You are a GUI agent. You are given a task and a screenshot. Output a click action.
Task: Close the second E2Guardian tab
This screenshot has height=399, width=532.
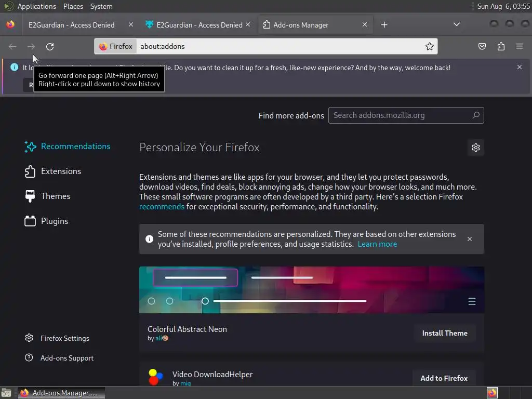click(248, 25)
